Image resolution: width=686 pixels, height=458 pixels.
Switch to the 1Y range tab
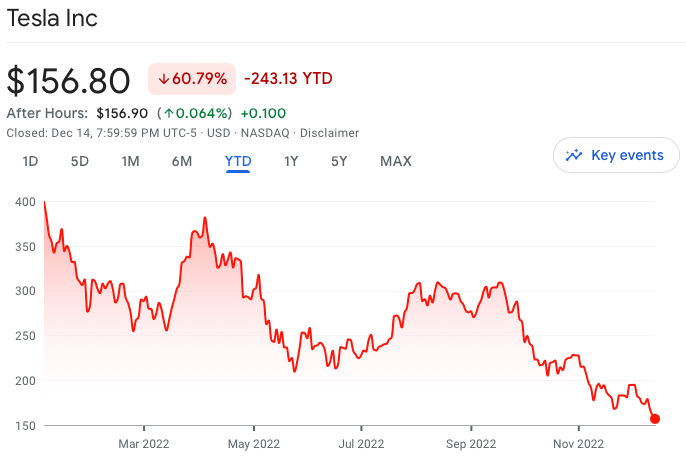[291, 161]
